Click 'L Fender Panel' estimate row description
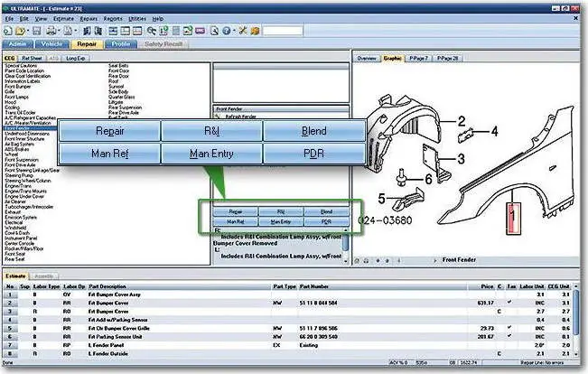This screenshot has width=588, height=374. (x=106, y=345)
